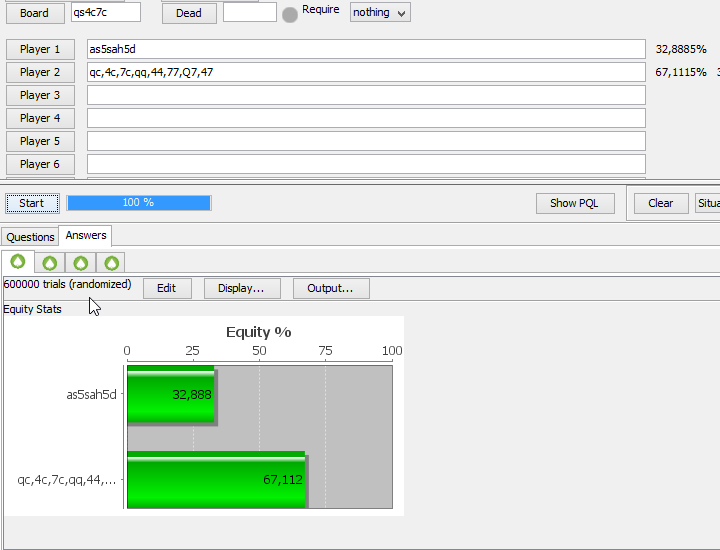Click the Player 5 button
Screen dimensions: 720x550
tap(40, 141)
